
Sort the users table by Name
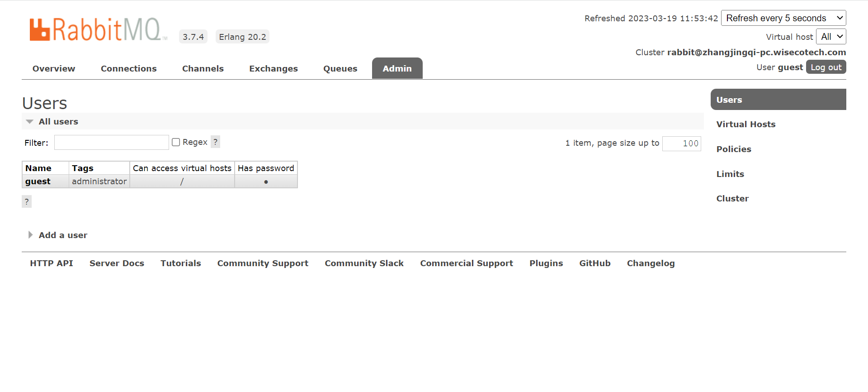(x=38, y=168)
